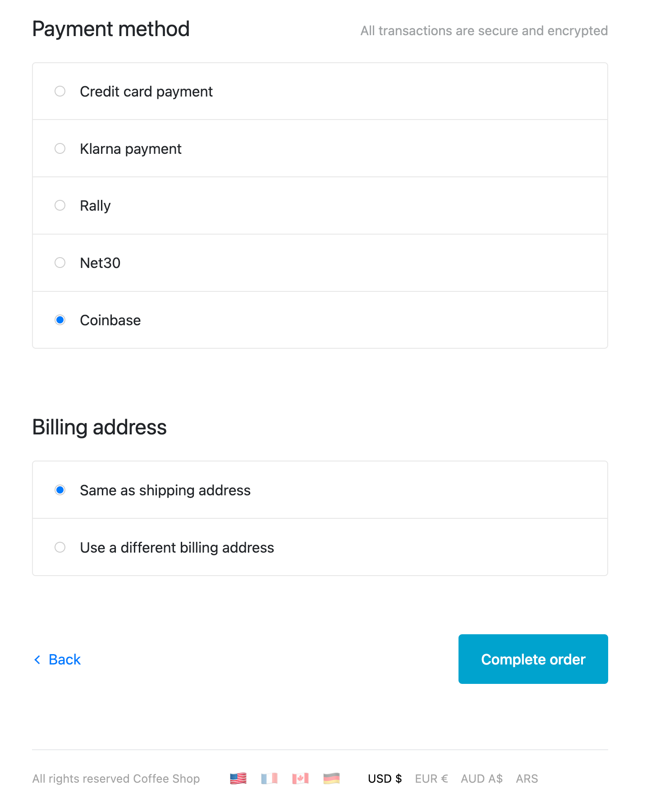The image size is (651, 812).
Task: Choose Same as shipping address radio
Action: point(60,490)
